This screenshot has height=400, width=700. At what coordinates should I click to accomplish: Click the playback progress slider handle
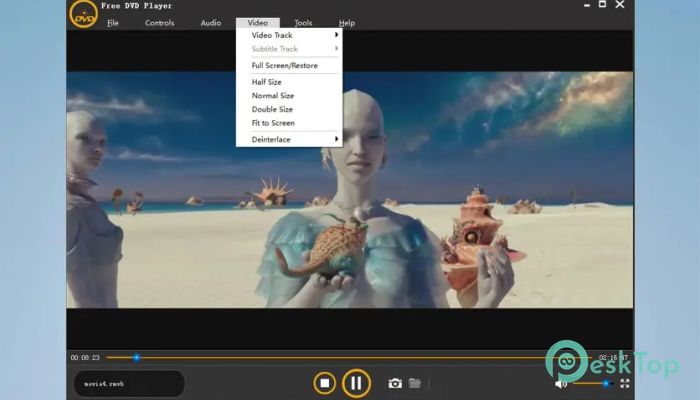[137, 358]
